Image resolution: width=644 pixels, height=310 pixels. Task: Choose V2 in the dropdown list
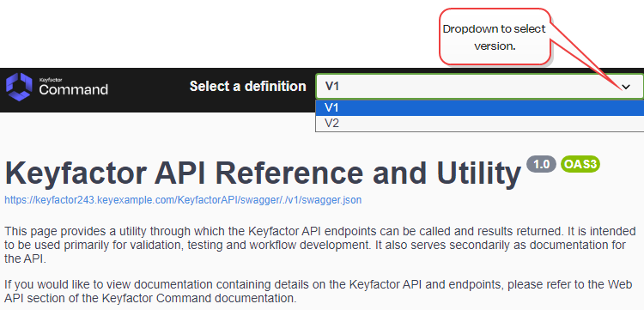(x=479, y=123)
